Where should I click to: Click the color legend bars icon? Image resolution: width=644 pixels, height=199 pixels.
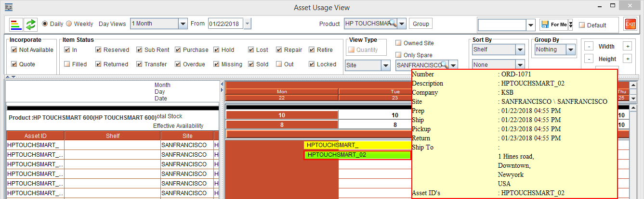coord(16,24)
